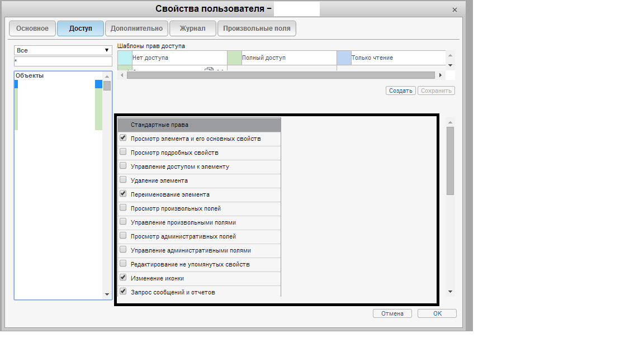Open the 'Все' filter dropdown
Image resolution: width=644 pixels, height=362 pixels.
tap(63, 50)
